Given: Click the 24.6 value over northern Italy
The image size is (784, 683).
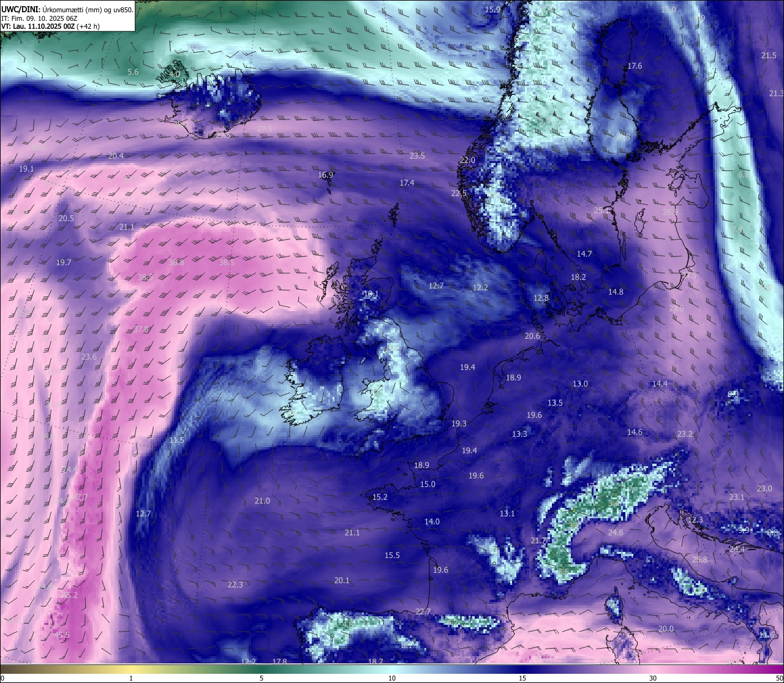Looking at the screenshot, I should 616,532.
